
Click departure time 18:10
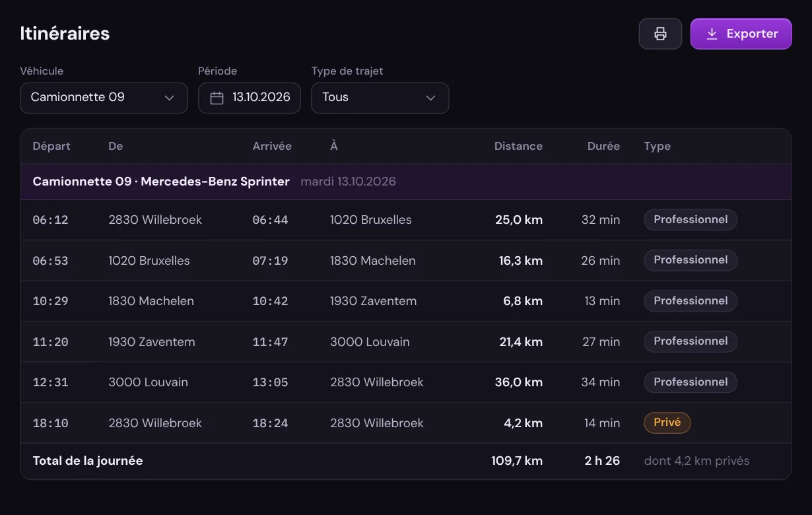[x=51, y=423]
